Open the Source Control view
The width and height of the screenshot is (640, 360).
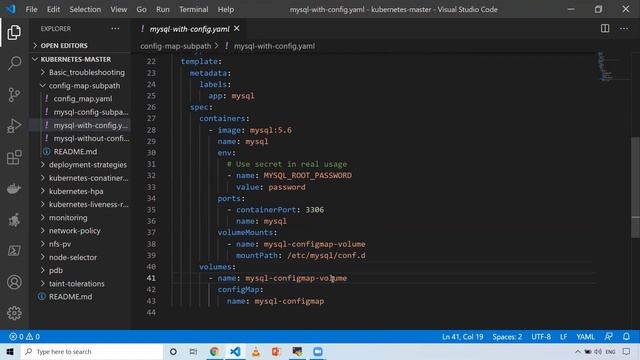click(14, 95)
